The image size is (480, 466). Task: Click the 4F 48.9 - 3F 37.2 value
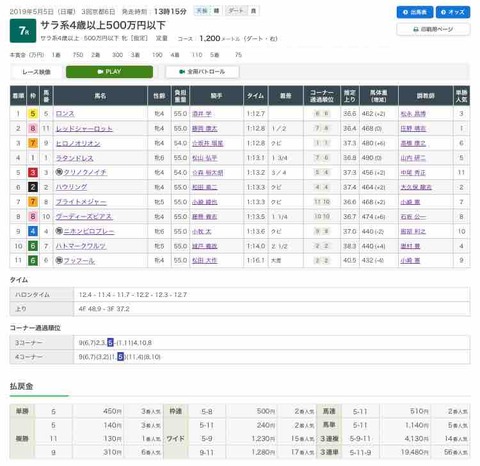[104, 309]
